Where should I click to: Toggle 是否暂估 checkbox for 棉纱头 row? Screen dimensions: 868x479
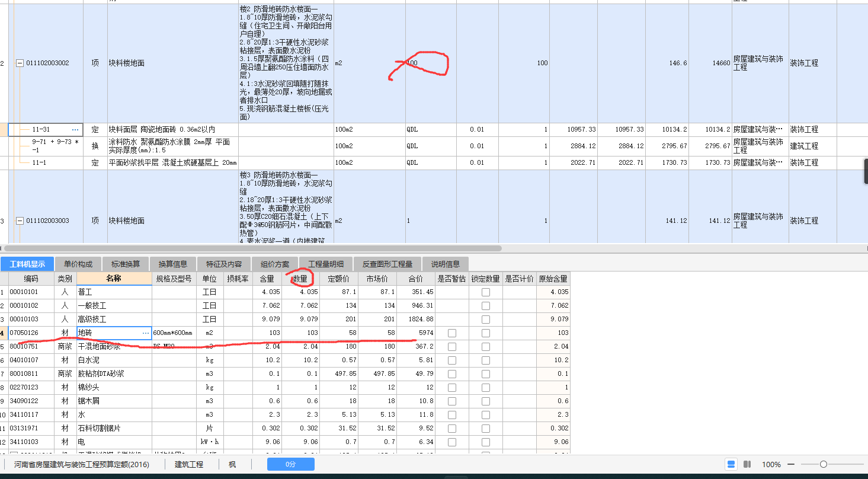coord(452,388)
